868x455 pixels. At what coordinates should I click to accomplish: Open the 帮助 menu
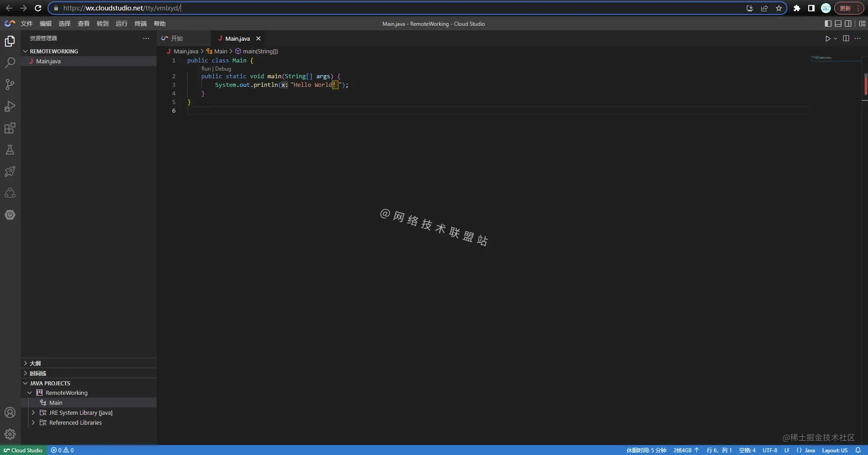(x=160, y=24)
